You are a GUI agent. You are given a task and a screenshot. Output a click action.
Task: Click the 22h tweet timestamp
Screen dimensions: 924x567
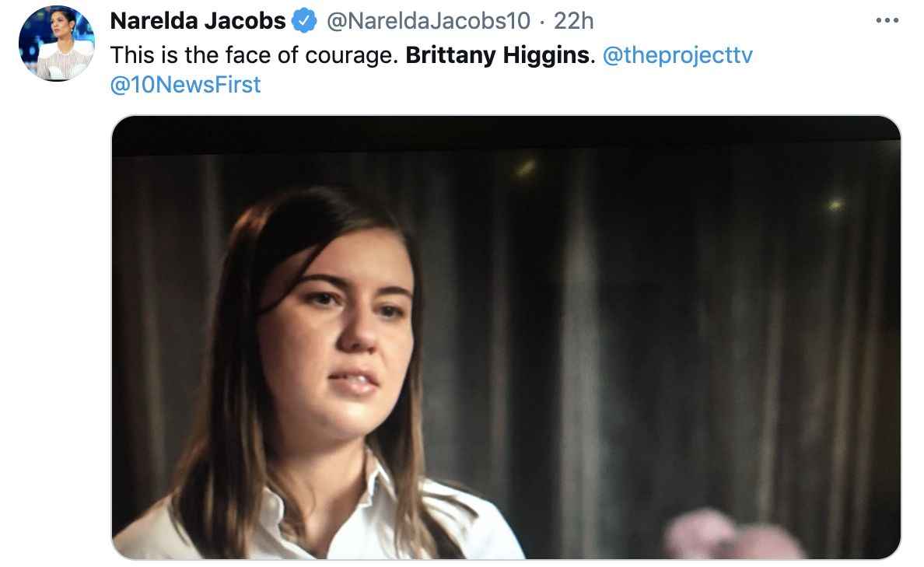click(x=573, y=21)
